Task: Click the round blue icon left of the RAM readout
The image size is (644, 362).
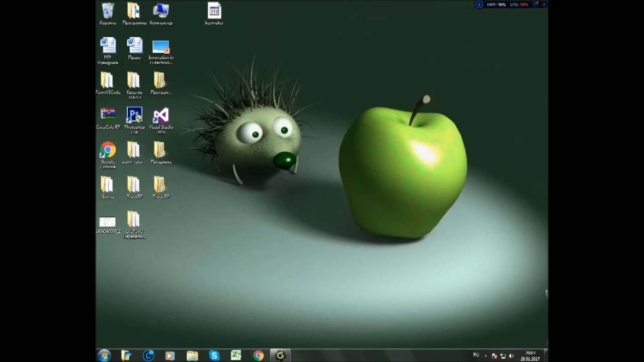Action: (479, 5)
